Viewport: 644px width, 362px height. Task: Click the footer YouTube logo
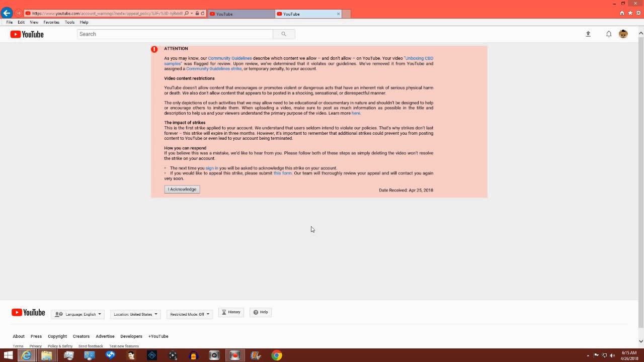tap(28, 313)
